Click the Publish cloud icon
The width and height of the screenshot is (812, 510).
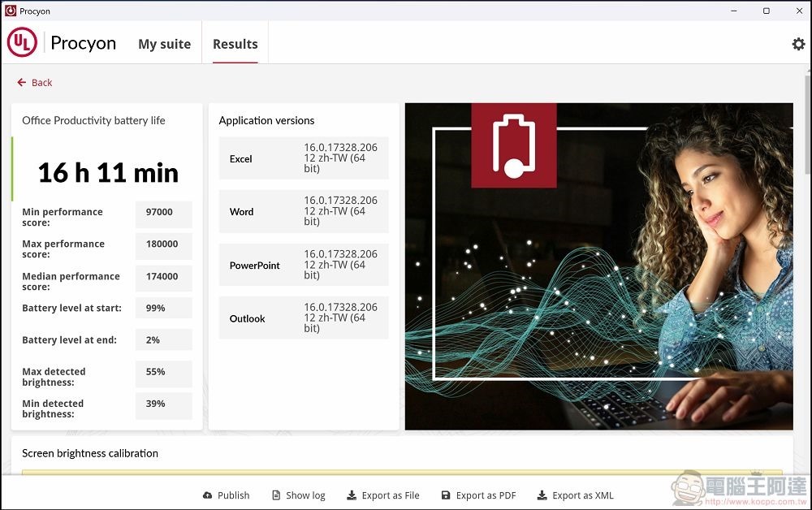(207, 495)
